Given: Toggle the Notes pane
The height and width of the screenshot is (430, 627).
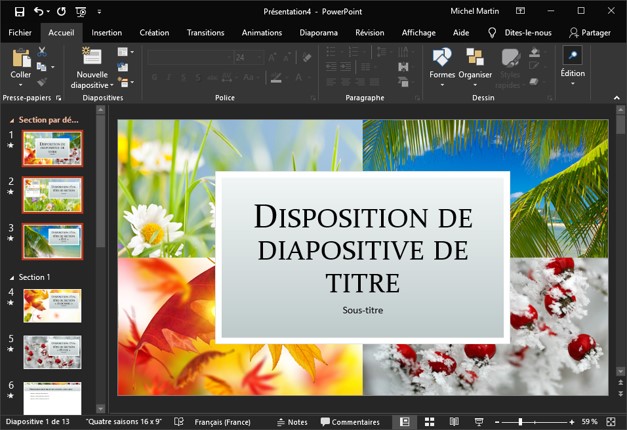Looking at the screenshot, I should (x=291, y=422).
